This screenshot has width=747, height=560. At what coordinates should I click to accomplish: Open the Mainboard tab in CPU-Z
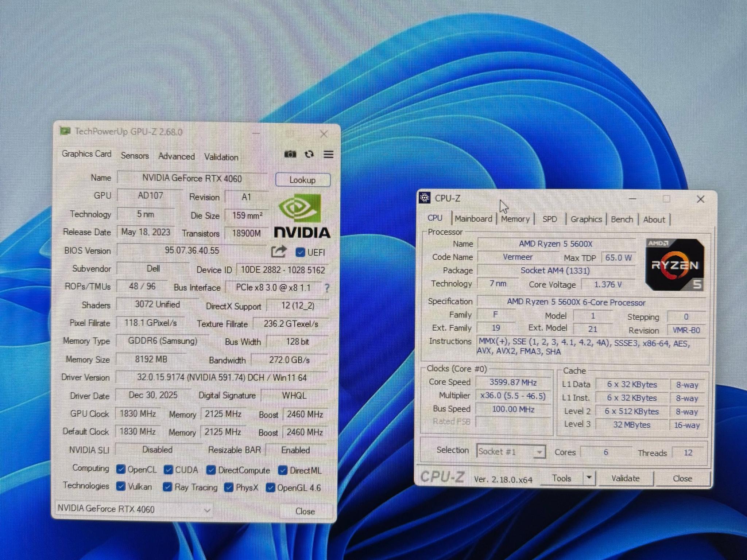pyautogui.click(x=473, y=219)
